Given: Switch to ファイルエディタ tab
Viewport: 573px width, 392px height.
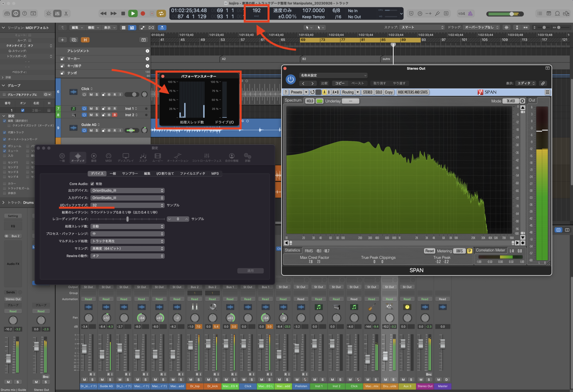Looking at the screenshot, I should coord(192,173).
